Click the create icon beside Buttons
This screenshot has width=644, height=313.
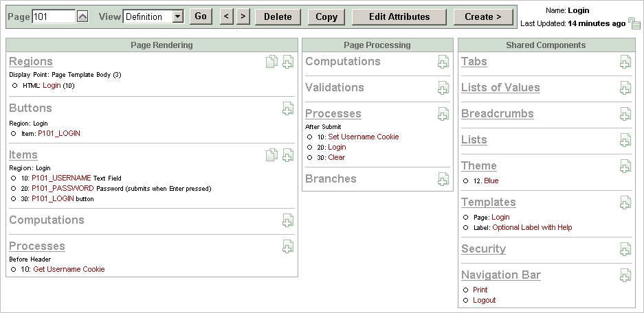[x=288, y=108]
